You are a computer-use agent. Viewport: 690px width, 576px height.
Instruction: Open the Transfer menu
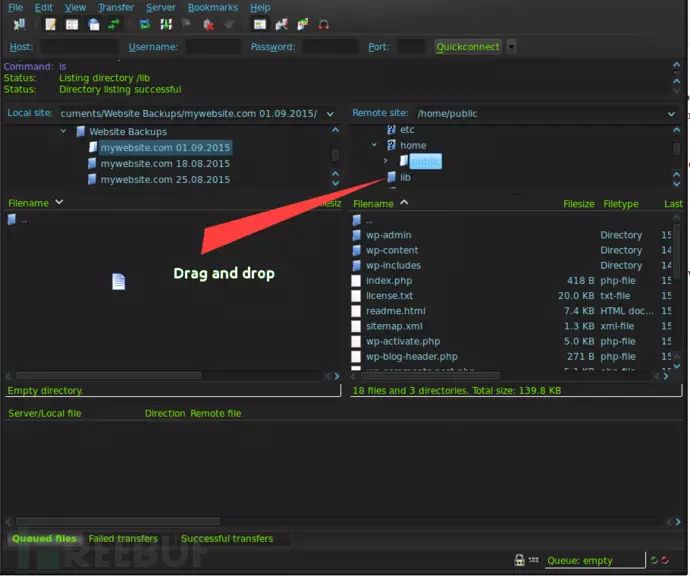click(x=116, y=7)
